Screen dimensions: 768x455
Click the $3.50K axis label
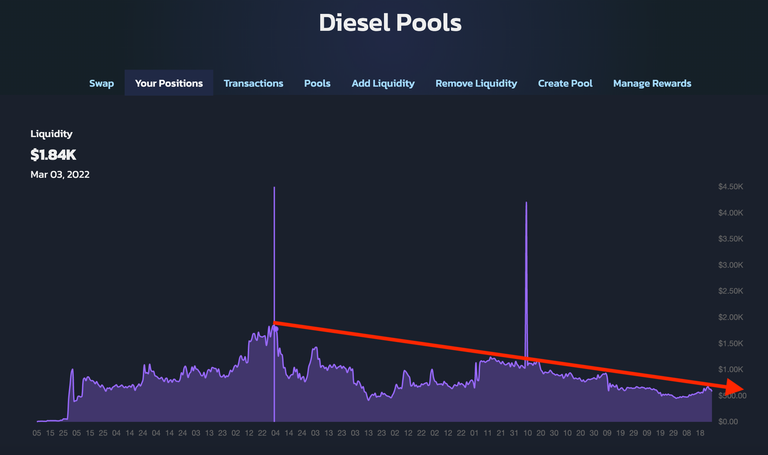tap(730, 239)
